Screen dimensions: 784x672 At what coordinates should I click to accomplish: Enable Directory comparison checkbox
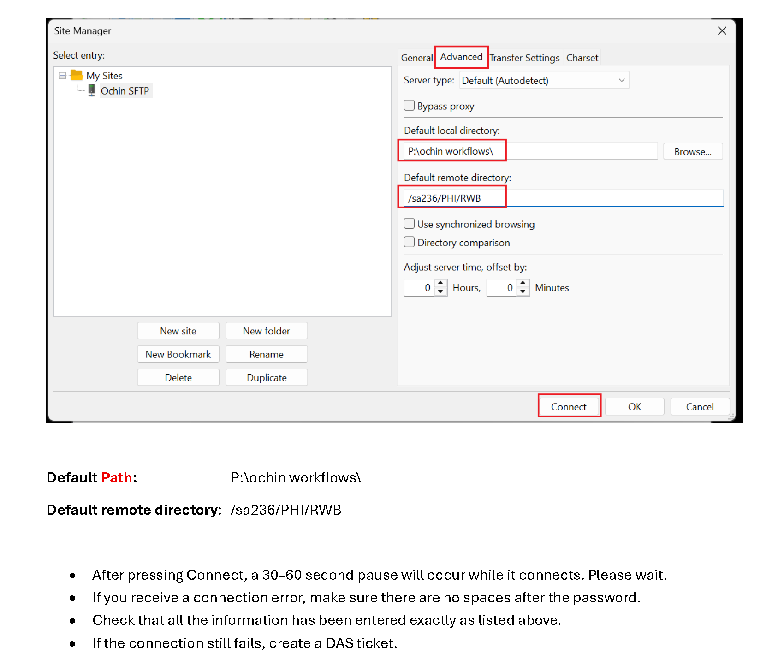409,242
